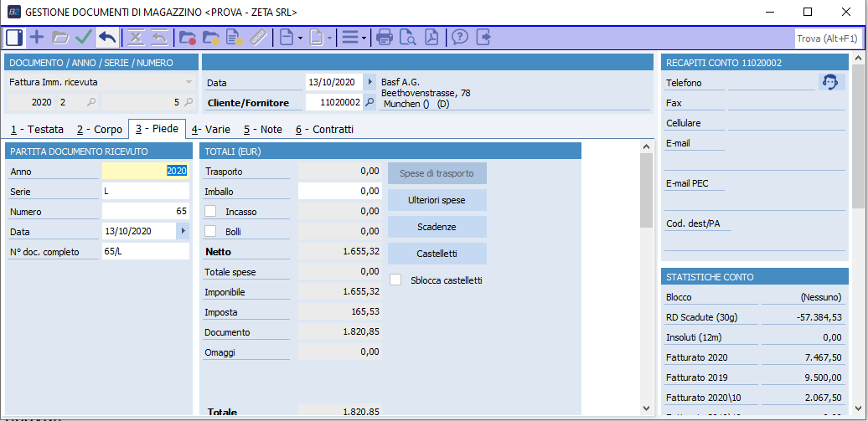Click the Imballo amount field
868x421 pixels.
tap(340, 191)
